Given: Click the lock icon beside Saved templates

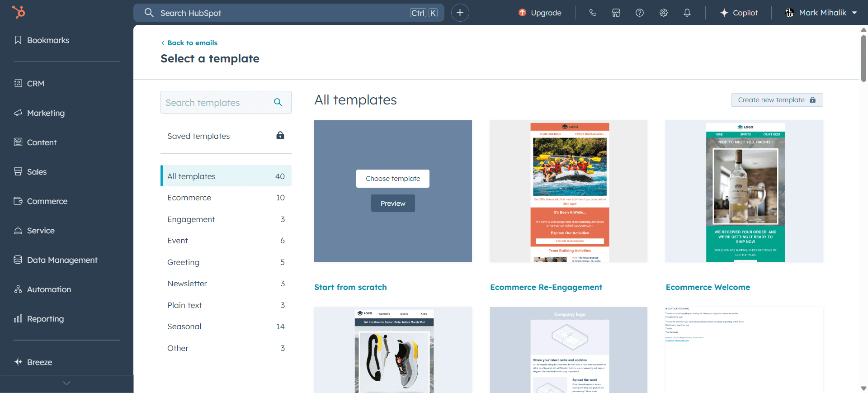Looking at the screenshot, I should 280,135.
